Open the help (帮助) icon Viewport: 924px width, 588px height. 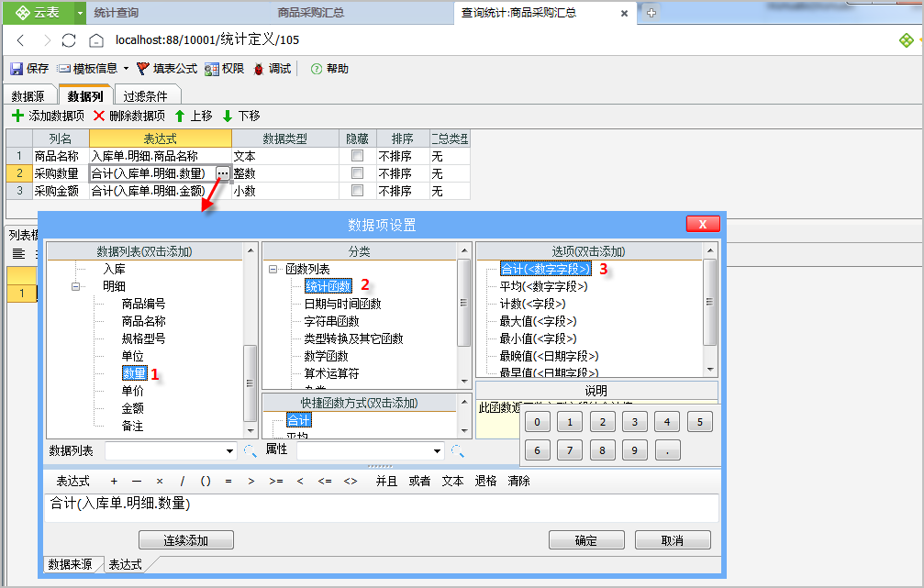(x=317, y=69)
